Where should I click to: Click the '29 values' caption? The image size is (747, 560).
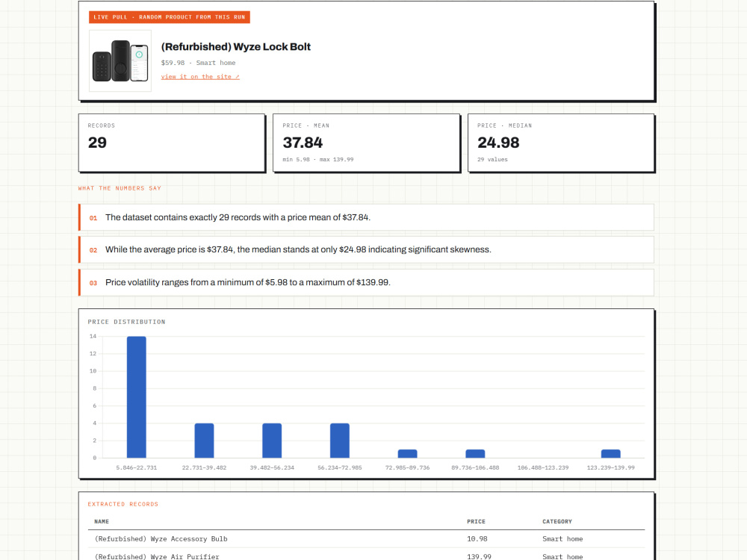coord(492,160)
